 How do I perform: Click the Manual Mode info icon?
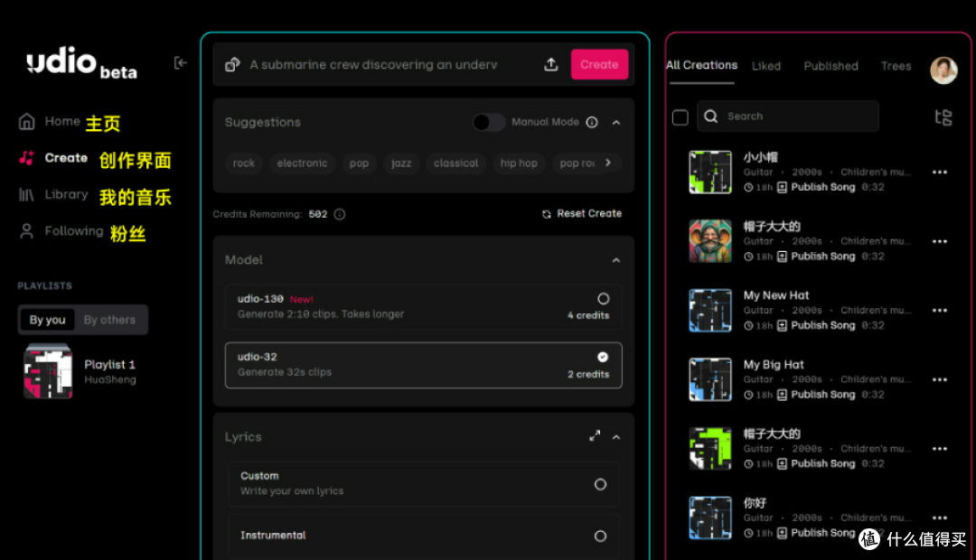tap(592, 123)
